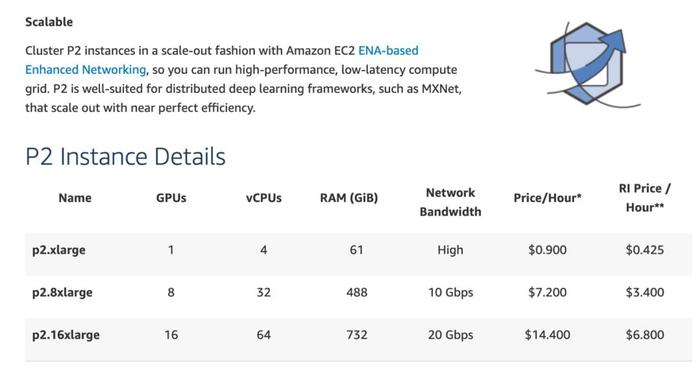Click the $6.800 RI price cell

(645, 335)
